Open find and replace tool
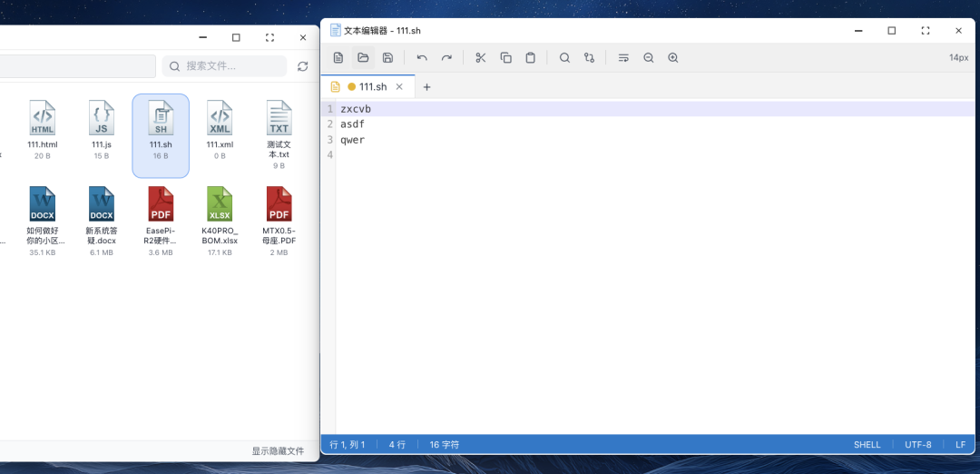980x474 pixels. pyautogui.click(x=589, y=57)
